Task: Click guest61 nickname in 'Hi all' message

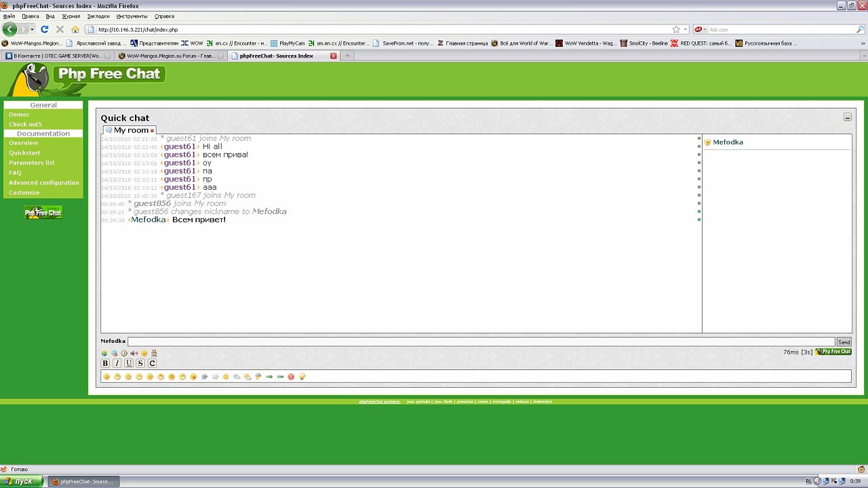Action: tap(180, 146)
